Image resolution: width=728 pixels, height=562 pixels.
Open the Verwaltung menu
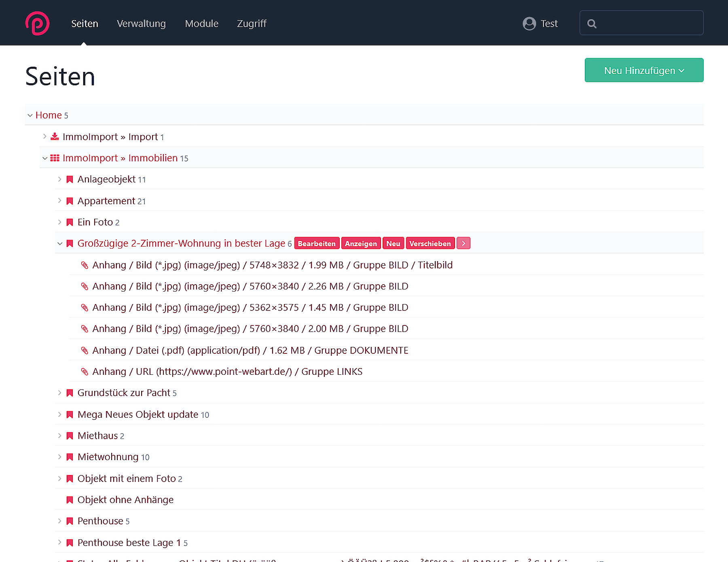[x=141, y=23]
